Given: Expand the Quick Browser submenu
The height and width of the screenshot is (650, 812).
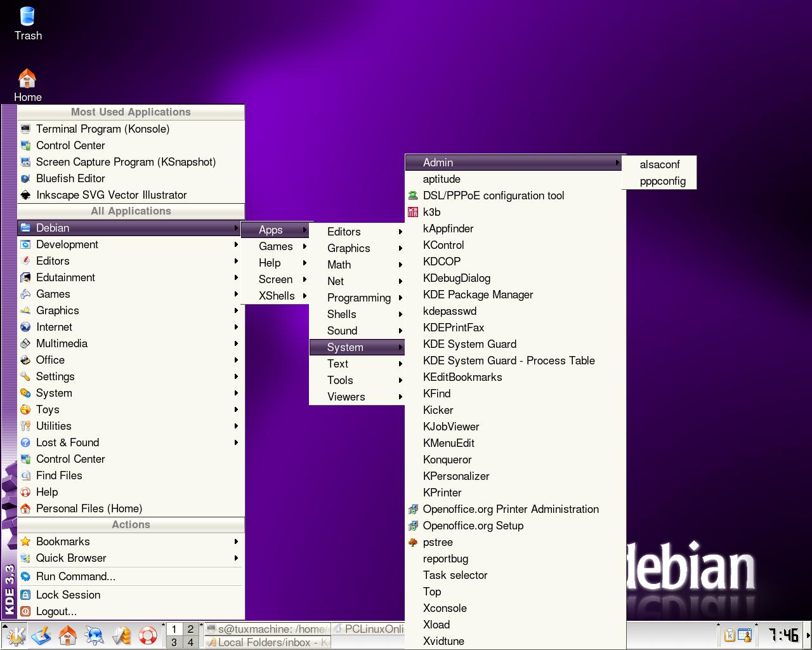Looking at the screenshot, I should pos(131,558).
